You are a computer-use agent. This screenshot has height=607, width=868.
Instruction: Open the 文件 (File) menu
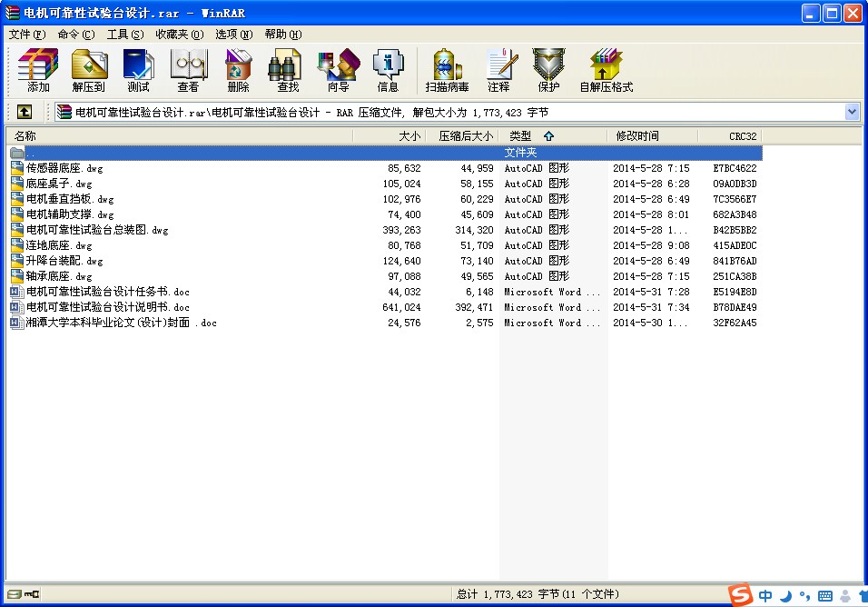point(26,35)
